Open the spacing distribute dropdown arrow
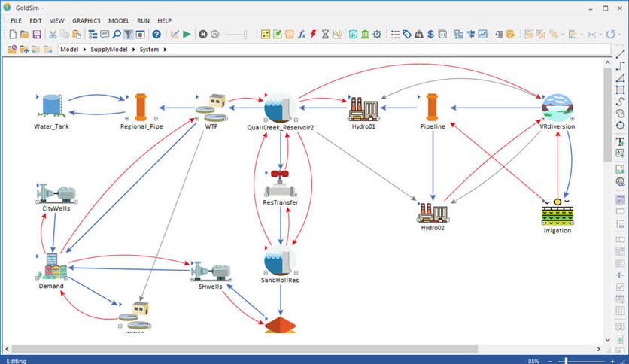The width and height of the screenshot is (629, 364). click(x=600, y=35)
